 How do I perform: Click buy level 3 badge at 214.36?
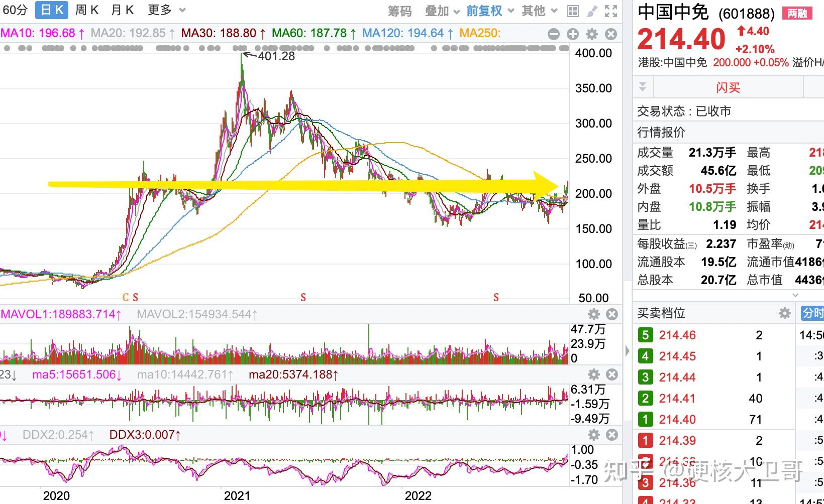[646, 483]
